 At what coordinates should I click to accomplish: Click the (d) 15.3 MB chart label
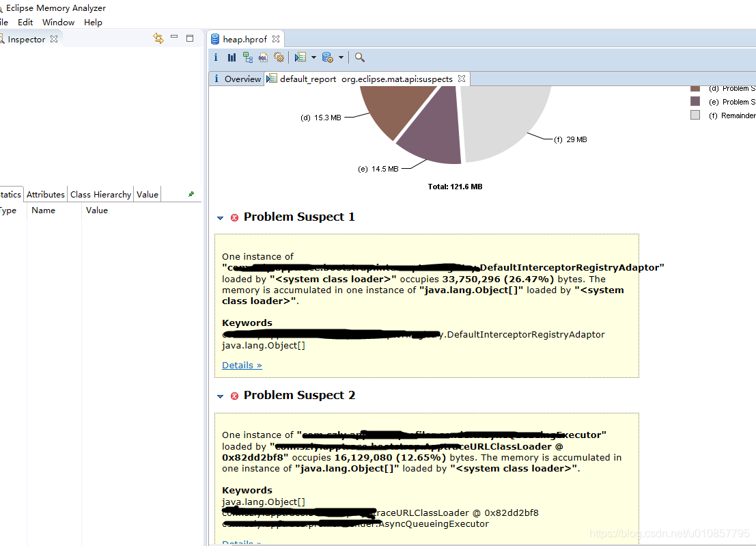point(320,118)
